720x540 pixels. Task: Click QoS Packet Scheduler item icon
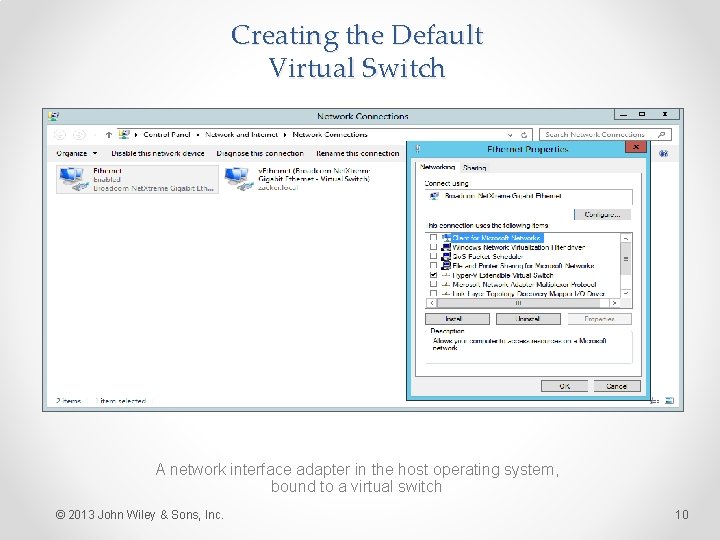[446, 256]
